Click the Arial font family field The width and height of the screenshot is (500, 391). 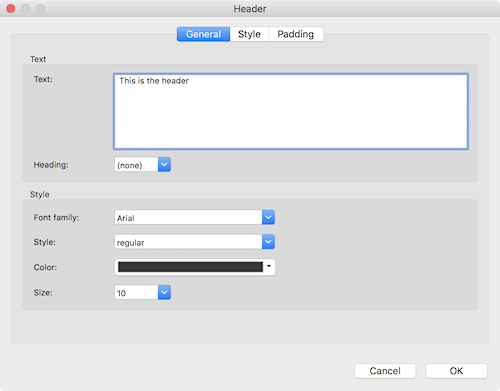[188, 217]
